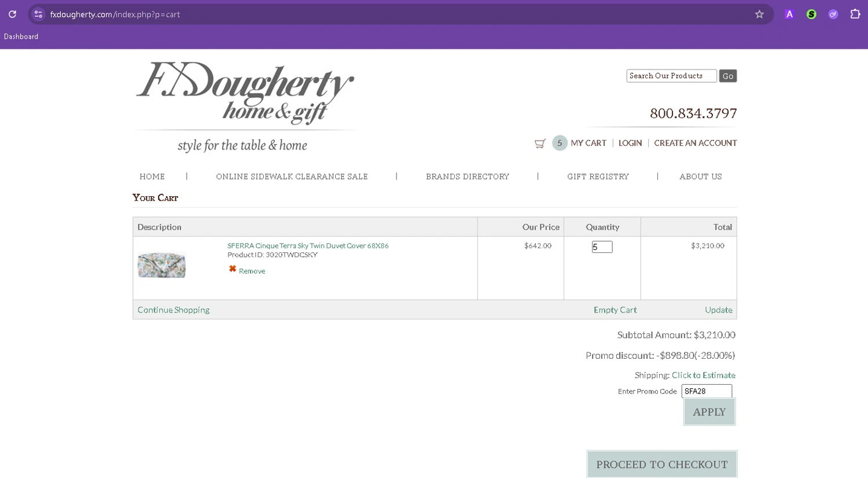Click the Empty Cart link
The image size is (868, 478).
615,310
